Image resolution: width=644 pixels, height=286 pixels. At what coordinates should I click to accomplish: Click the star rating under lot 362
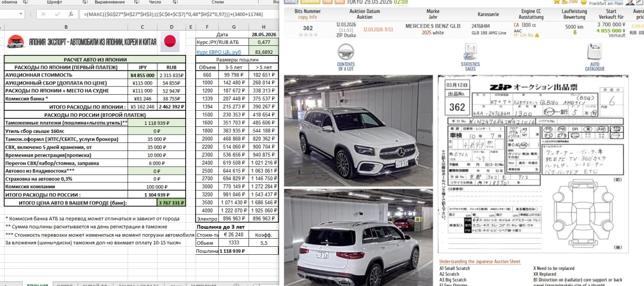[307, 35]
